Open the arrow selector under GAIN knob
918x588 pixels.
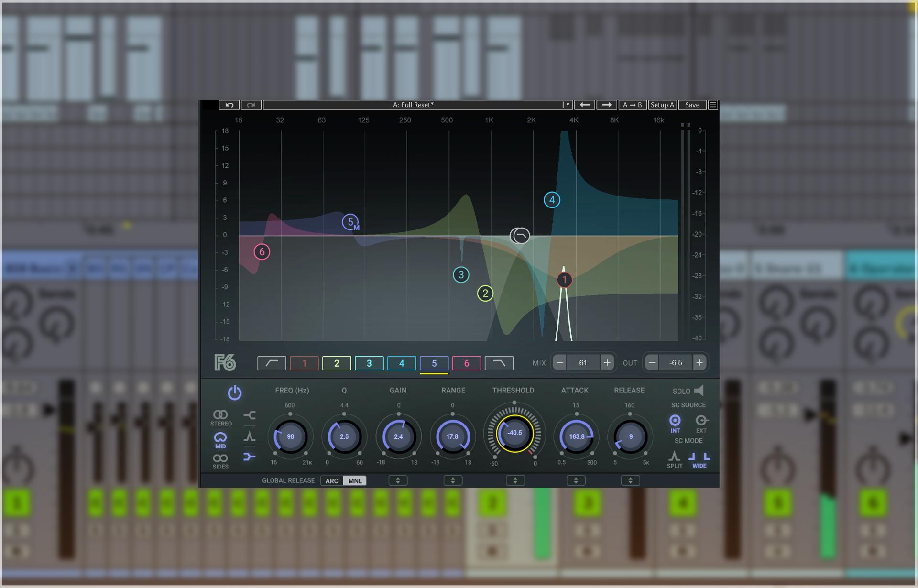398,480
